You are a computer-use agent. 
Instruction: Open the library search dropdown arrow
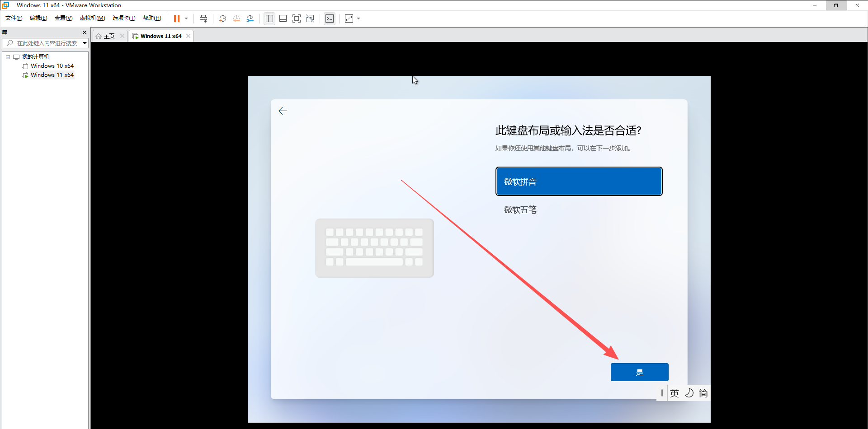pyautogui.click(x=85, y=43)
